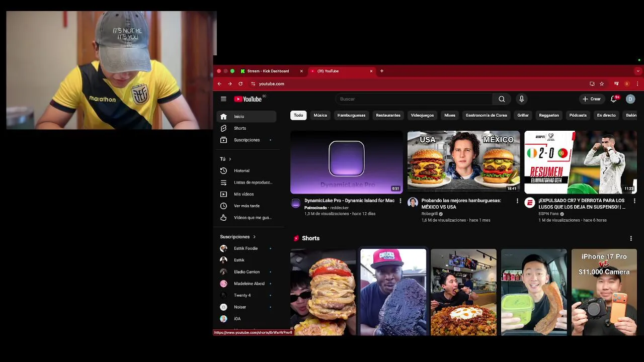Open the Chrome profile avatar
This screenshot has width=644, height=362.
pos(627,84)
